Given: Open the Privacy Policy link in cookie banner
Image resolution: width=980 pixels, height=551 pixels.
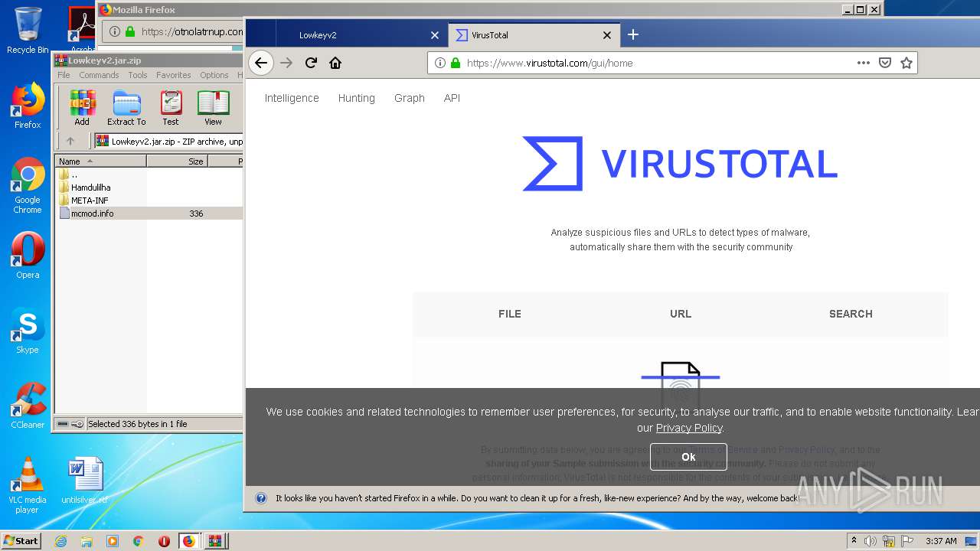Looking at the screenshot, I should coord(689,428).
